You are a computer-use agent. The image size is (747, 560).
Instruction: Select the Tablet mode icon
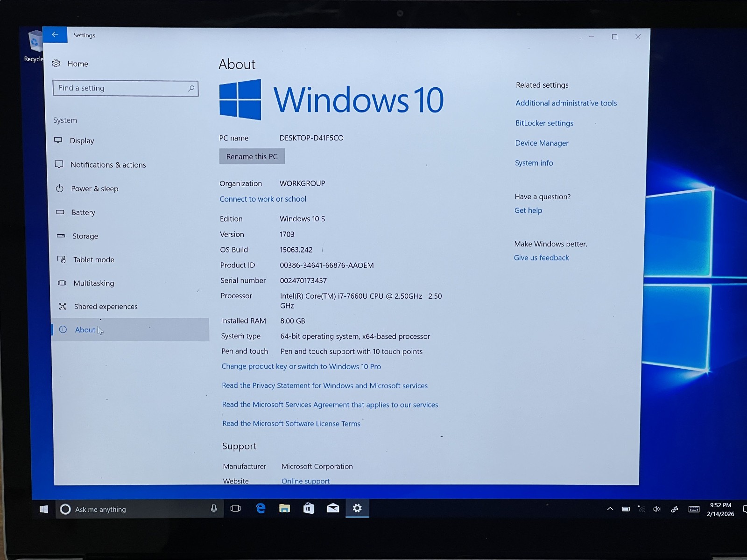62,259
